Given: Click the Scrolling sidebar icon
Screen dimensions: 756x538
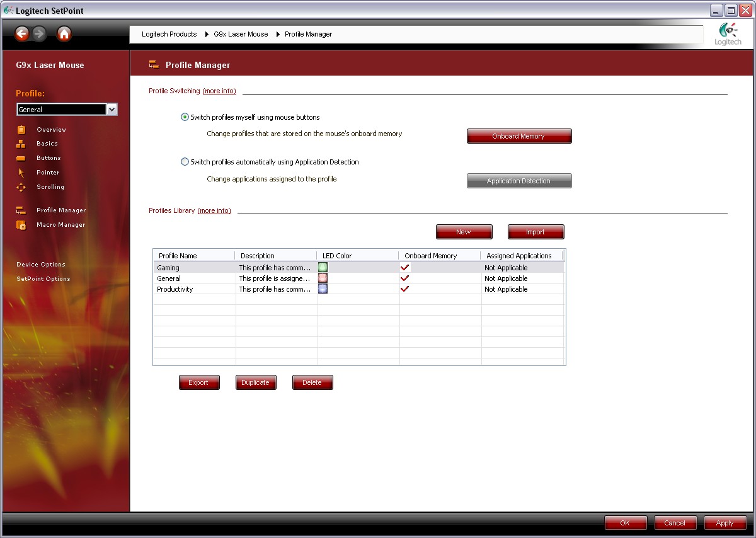Looking at the screenshot, I should [x=21, y=187].
